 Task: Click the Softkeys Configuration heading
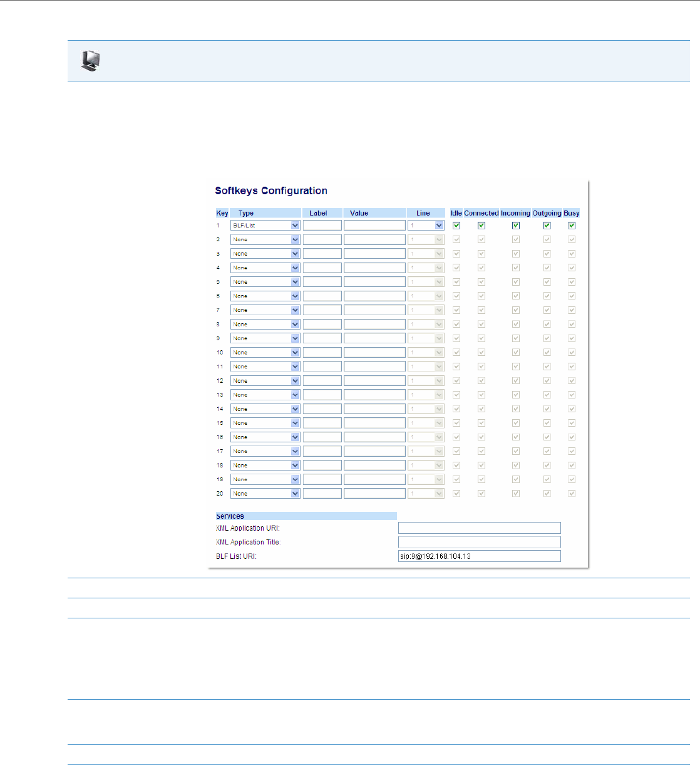(x=271, y=190)
